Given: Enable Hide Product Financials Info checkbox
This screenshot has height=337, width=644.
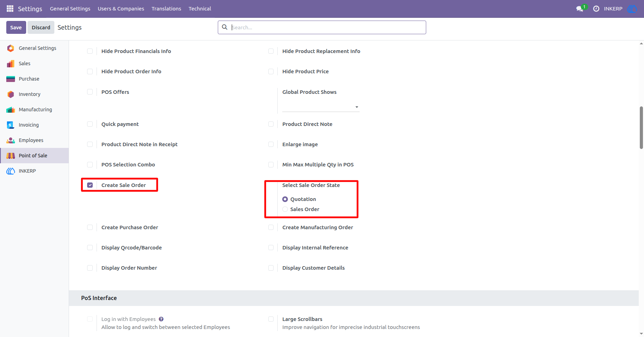Looking at the screenshot, I should [x=90, y=51].
